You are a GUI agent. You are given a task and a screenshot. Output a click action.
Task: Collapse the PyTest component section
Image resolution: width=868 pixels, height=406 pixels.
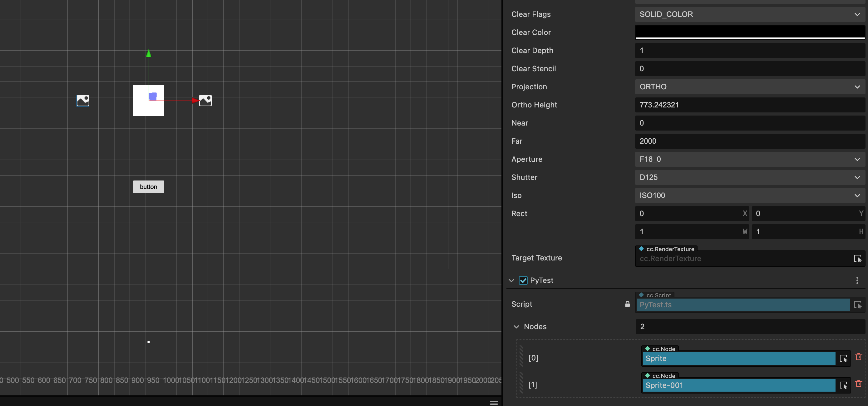coord(511,280)
